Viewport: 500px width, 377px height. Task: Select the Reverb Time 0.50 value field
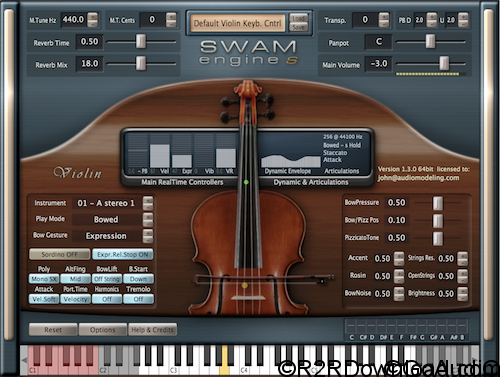(x=89, y=42)
